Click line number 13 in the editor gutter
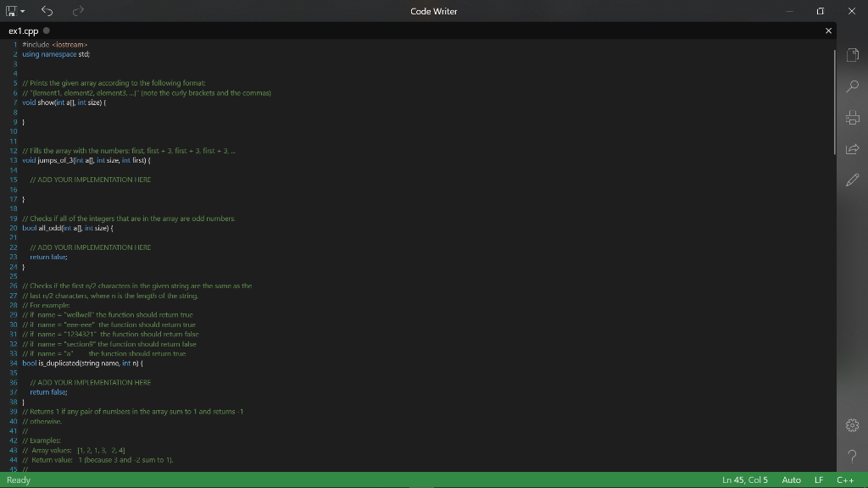The width and height of the screenshot is (868, 488). click(x=13, y=160)
